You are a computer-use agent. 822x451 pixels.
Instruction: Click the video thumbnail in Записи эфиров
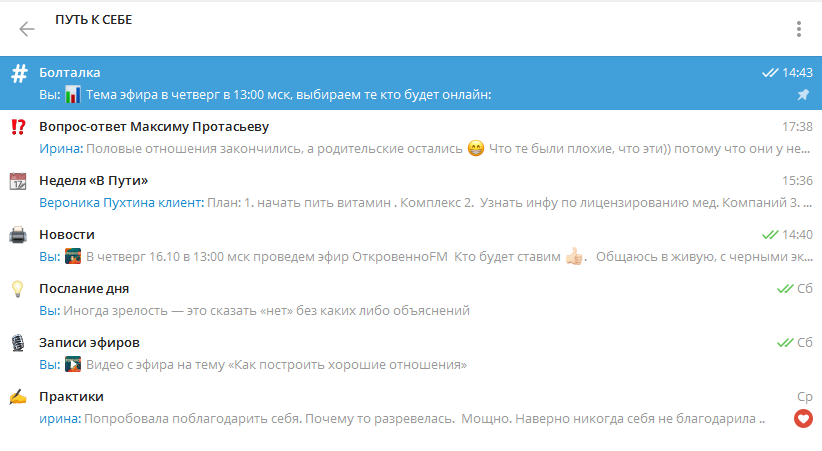tap(74, 365)
